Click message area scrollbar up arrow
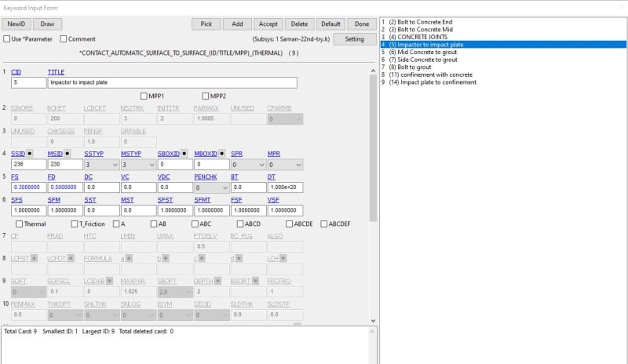The image size is (628, 364). coord(372,332)
